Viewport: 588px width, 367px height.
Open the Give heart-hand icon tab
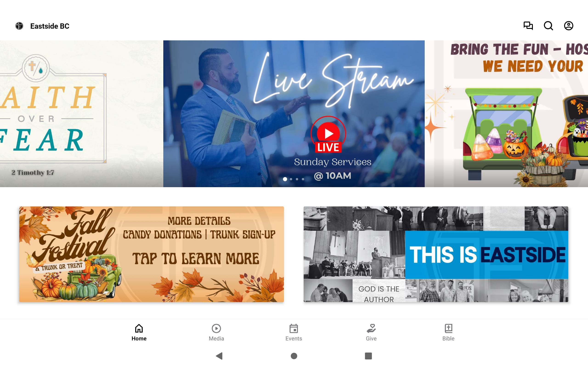(371, 328)
